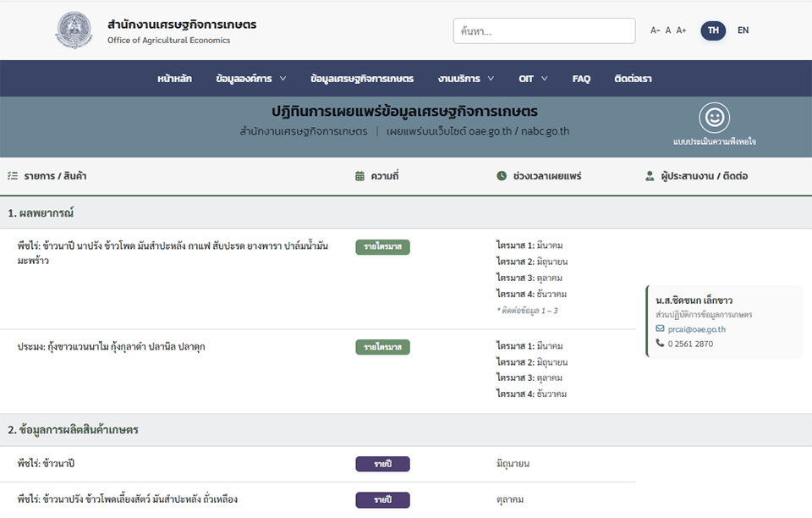This screenshot has height=518, width=812.
Task: Click พืชไร่: ข้าวนาปรัง ข้าวโพดเลี้ยงสัตว์ row
Action: coord(128,499)
